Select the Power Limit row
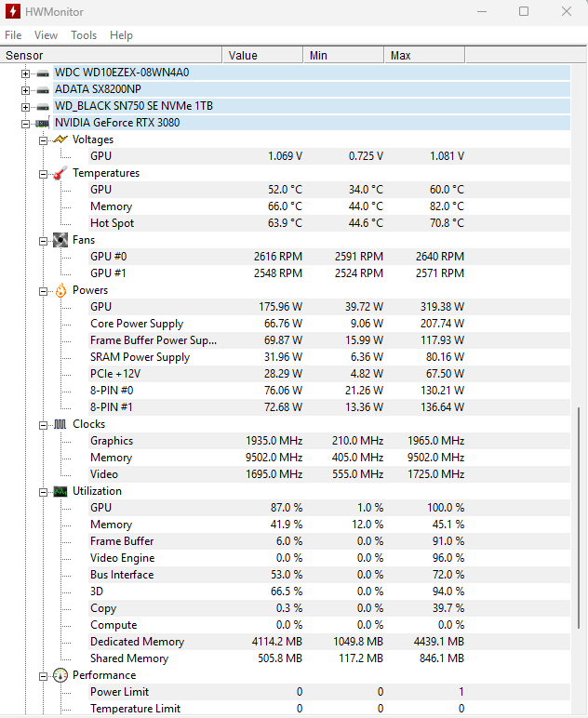 click(329, 692)
